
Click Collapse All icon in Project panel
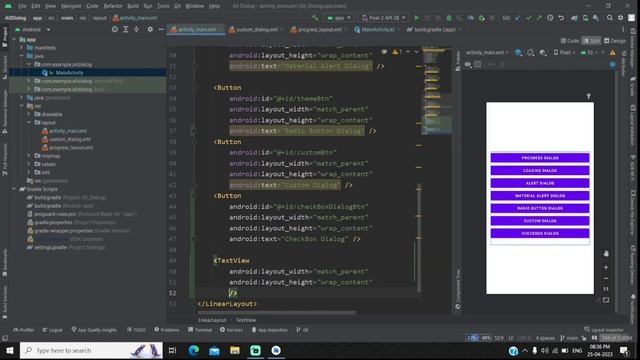point(136,29)
